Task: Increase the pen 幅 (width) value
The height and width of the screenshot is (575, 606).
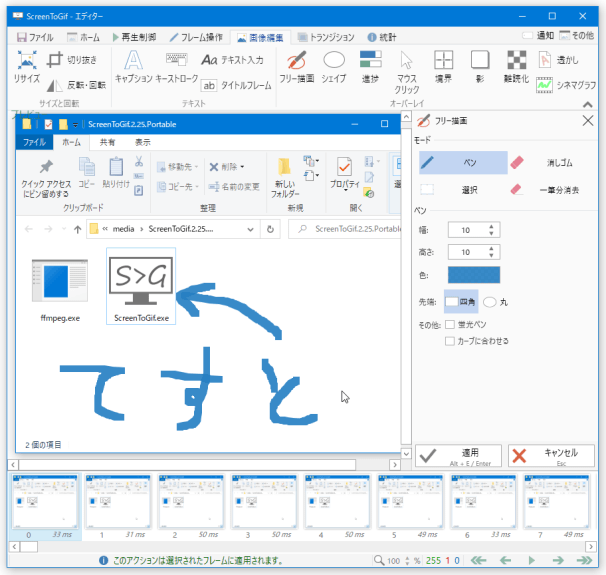Action: point(491,225)
